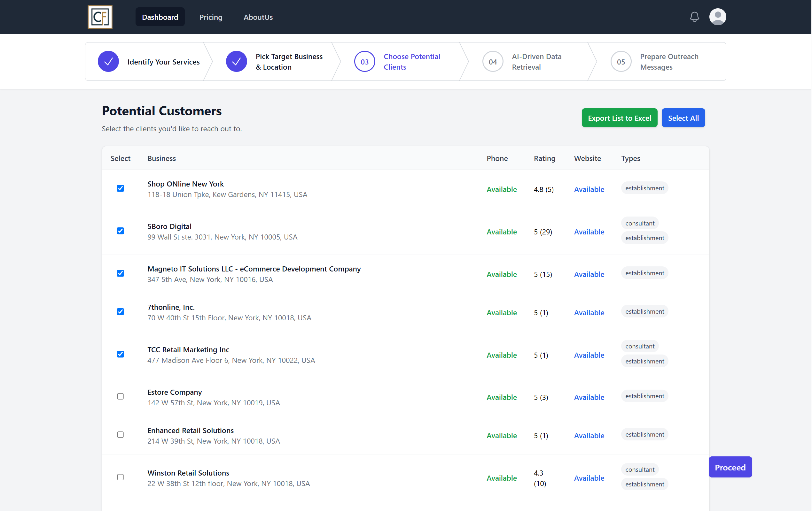The width and height of the screenshot is (812, 511).
Task: Uncheck the 5Boro Digital checkbox
Action: point(121,231)
